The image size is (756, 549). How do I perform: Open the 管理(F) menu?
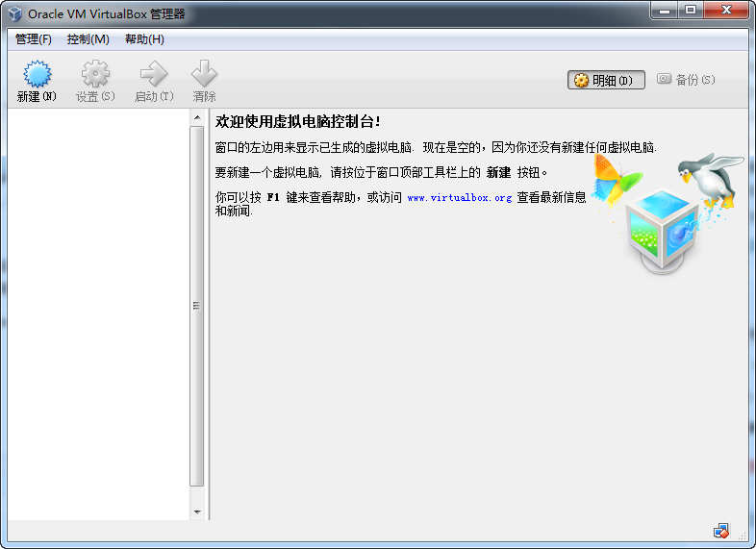click(x=34, y=39)
